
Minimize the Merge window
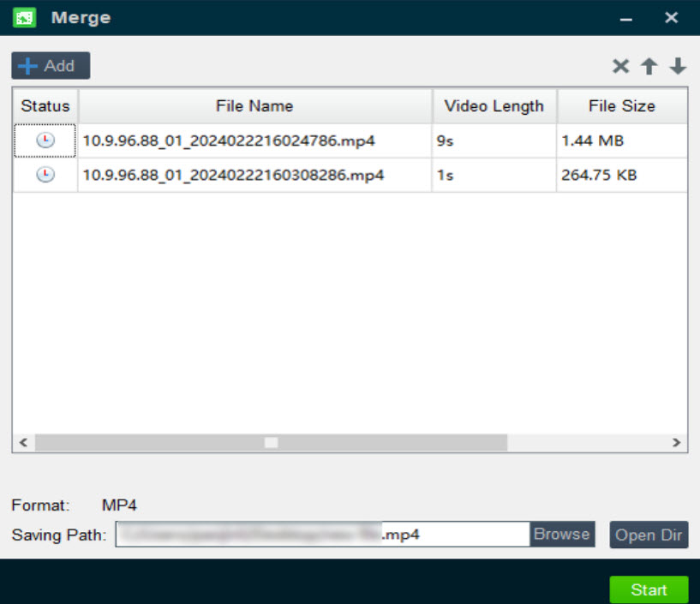pos(626,18)
